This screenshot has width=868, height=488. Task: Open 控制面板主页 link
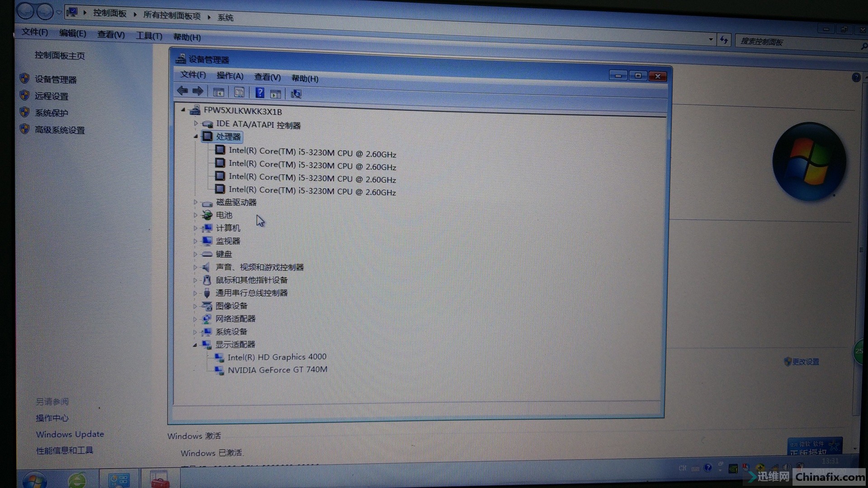click(60, 56)
